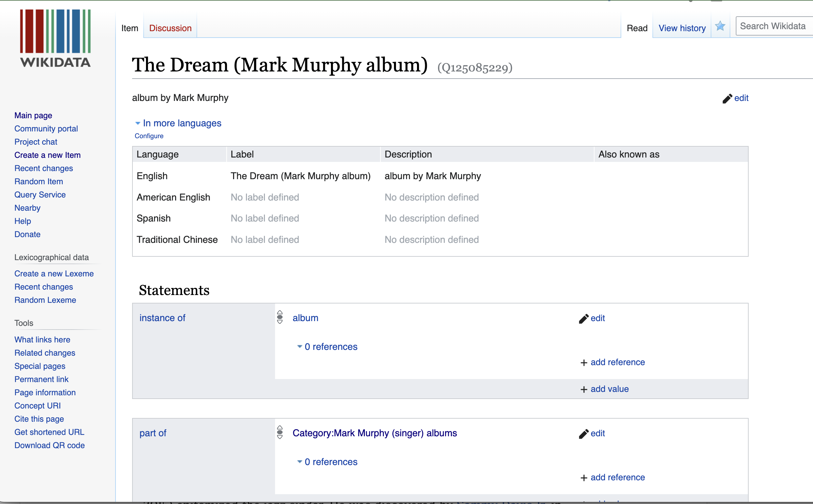Click the Statements heading

pyautogui.click(x=174, y=290)
